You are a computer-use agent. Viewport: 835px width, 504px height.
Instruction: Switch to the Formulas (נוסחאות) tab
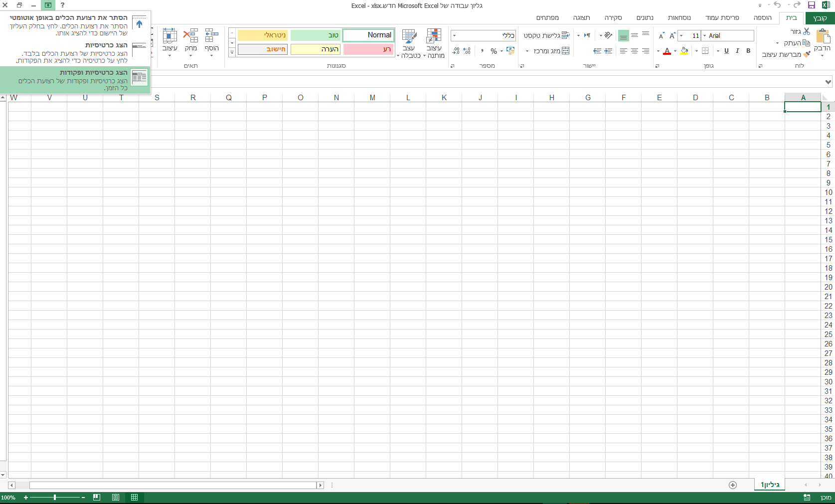[x=679, y=18]
